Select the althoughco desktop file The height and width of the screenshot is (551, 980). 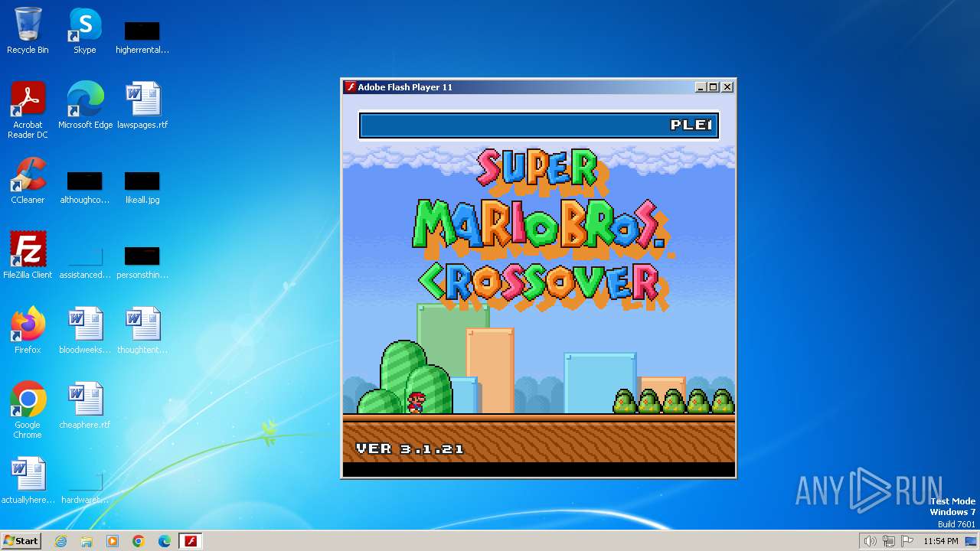tap(85, 187)
